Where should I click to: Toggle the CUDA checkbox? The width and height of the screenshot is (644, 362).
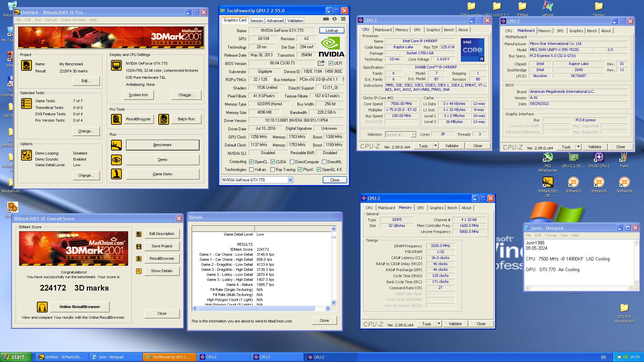pos(273,162)
